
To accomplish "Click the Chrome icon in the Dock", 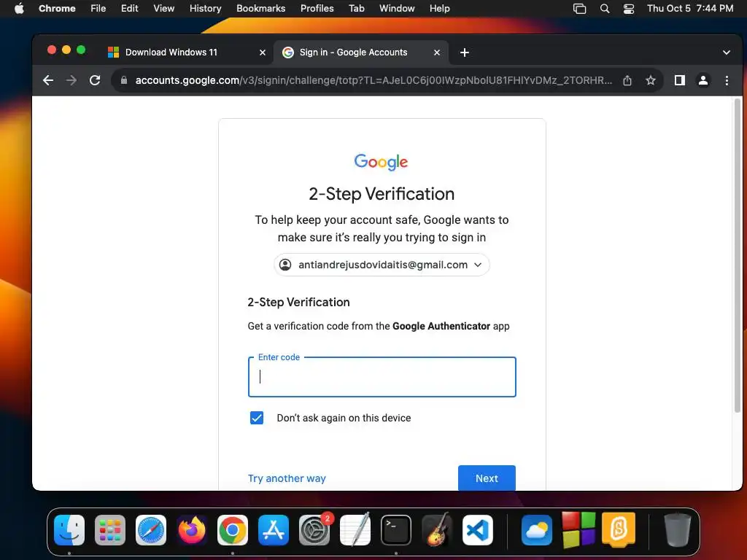I will click(x=233, y=530).
